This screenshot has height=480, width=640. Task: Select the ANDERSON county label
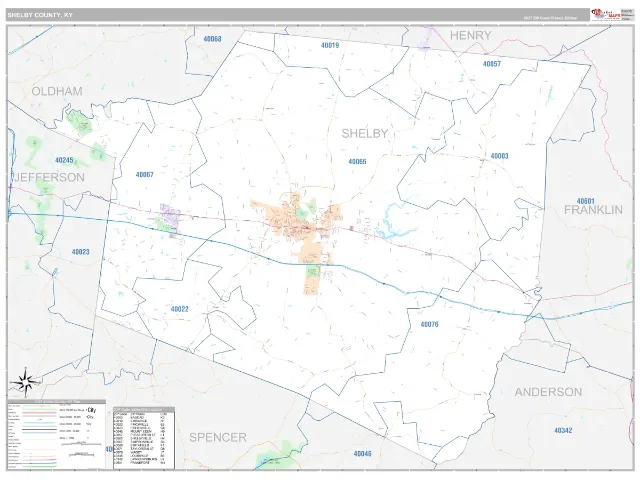(x=548, y=392)
